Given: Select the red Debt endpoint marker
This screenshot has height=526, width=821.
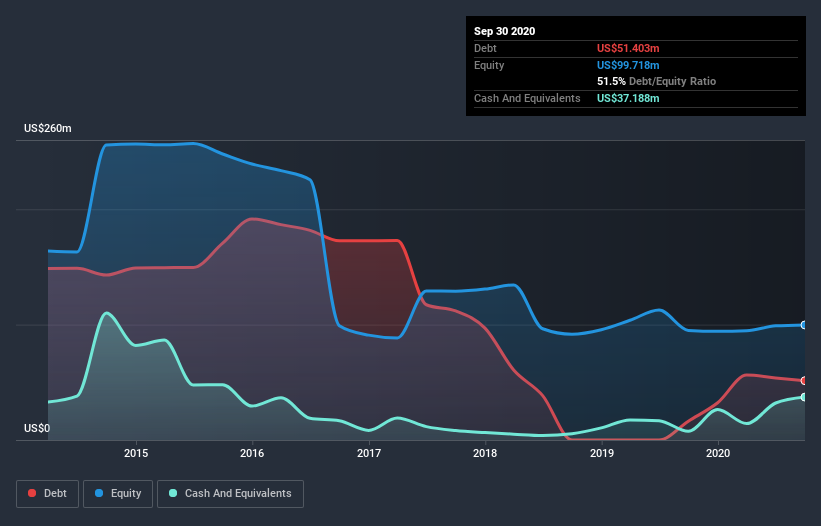Looking at the screenshot, I should click(x=804, y=380).
